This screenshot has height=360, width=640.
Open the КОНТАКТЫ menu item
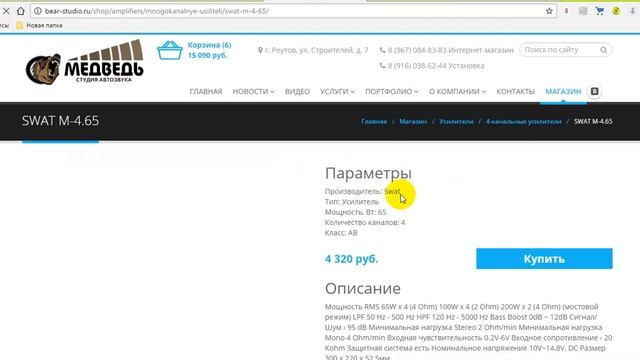516,91
